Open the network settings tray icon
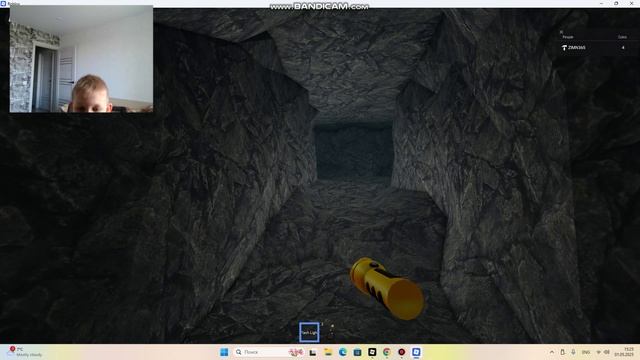Viewport: 640px width, 360px height. (x=598, y=352)
